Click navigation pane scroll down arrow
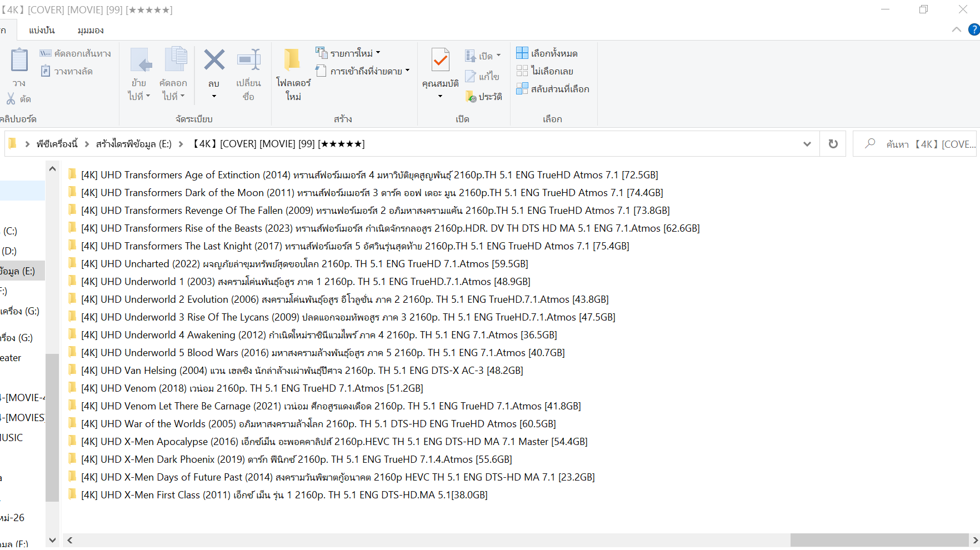The height and width of the screenshot is (550, 980). (52, 539)
